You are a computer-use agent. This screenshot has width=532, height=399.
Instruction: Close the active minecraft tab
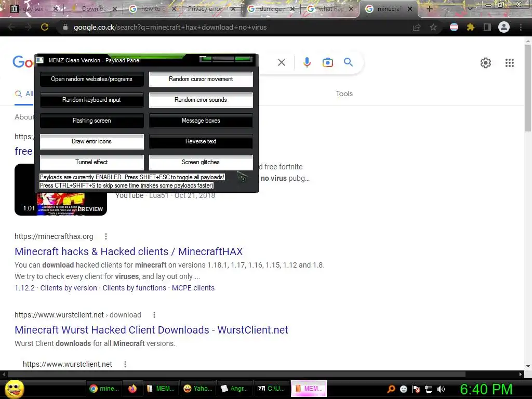click(x=410, y=9)
